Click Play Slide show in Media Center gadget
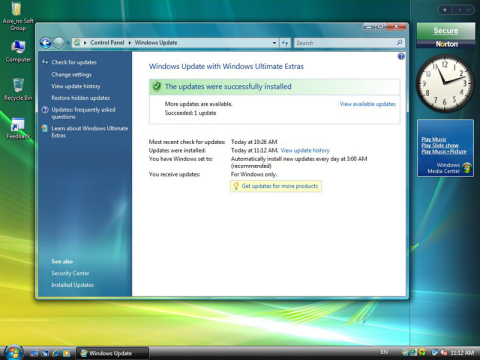The width and height of the screenshot is (480, 360). pos(440,145)
